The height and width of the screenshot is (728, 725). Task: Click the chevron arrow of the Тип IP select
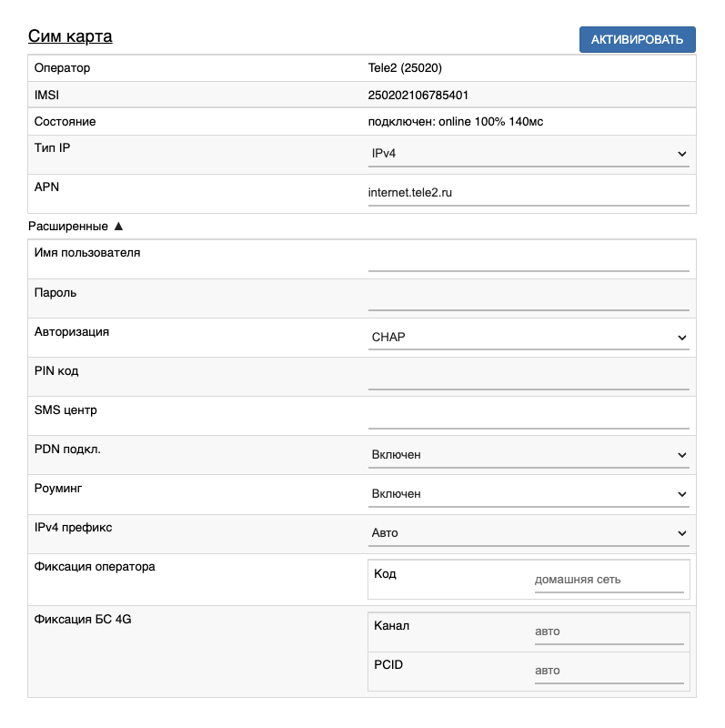pos(682,155)
